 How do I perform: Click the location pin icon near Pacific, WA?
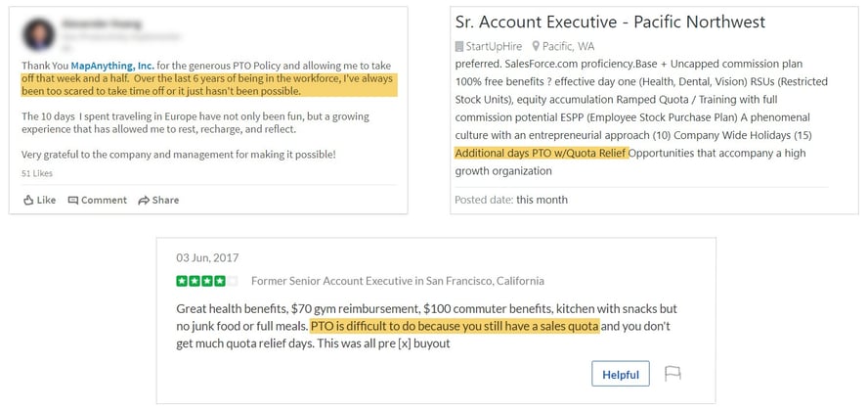coord(539,46)
